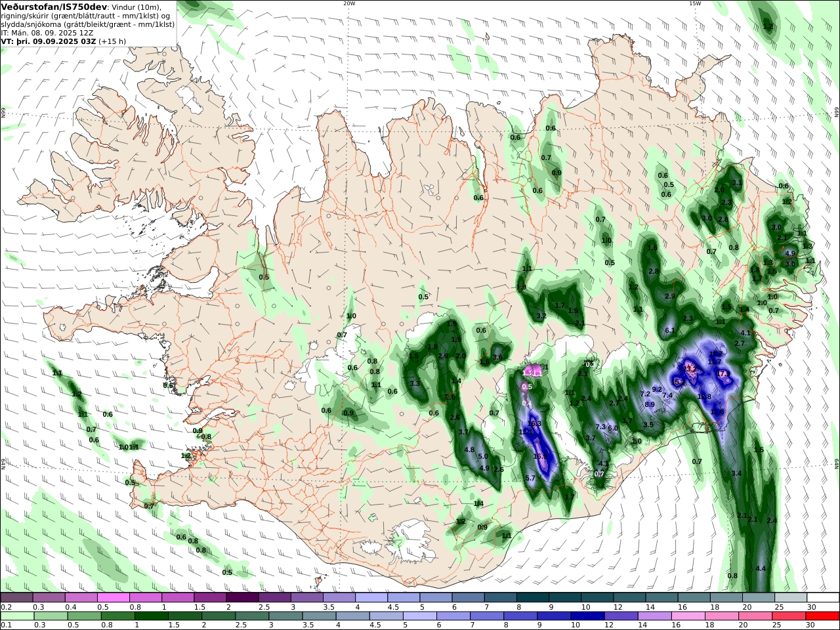840x630 pixels.
Task: Click the 6.1 precipitation value on the map
Action: click(x=670, y=330)
